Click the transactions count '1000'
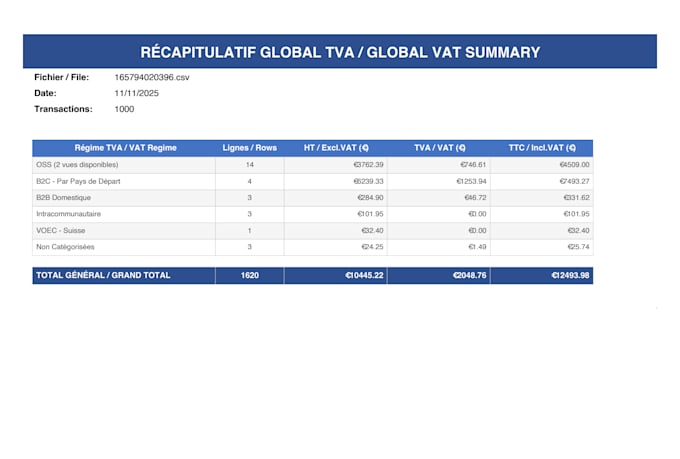The width and height of the screenshot is (680, 459). (124, 109)
